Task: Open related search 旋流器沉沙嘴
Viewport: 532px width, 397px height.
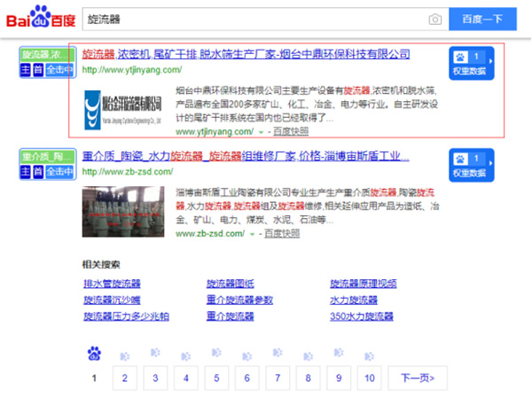Action: click(112, 300)
